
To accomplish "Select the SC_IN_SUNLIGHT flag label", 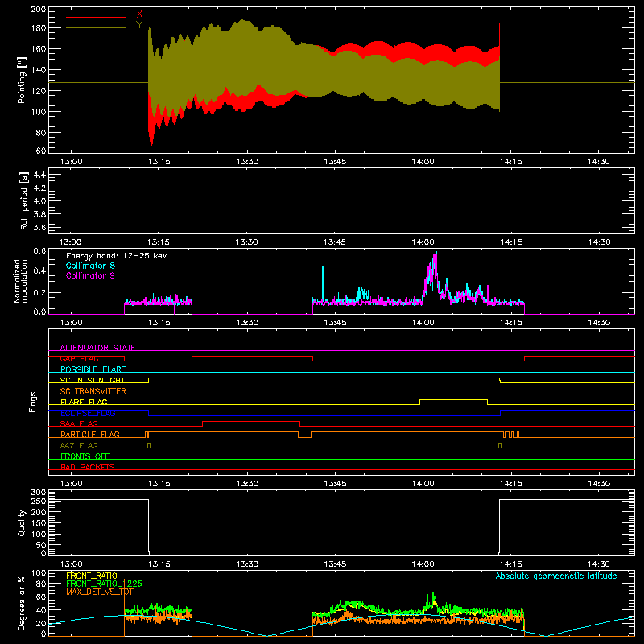I will pyautogui.click(x=93, y=380).
